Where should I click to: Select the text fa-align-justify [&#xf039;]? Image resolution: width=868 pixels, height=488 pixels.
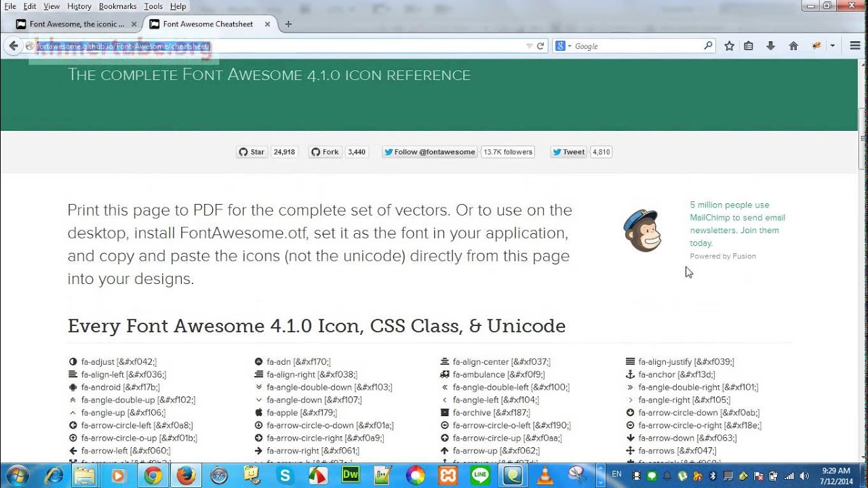pyautogui.click(x=686, y=362)
